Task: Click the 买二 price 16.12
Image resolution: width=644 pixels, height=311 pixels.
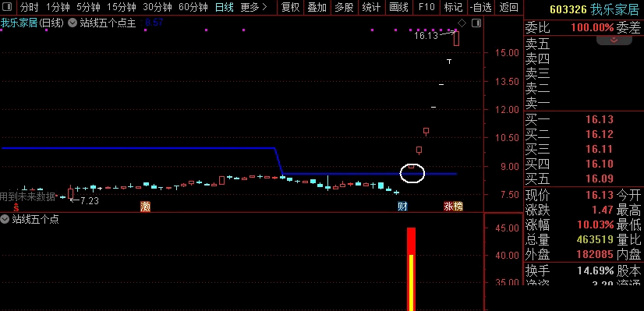Action: [x=600, y=134]
